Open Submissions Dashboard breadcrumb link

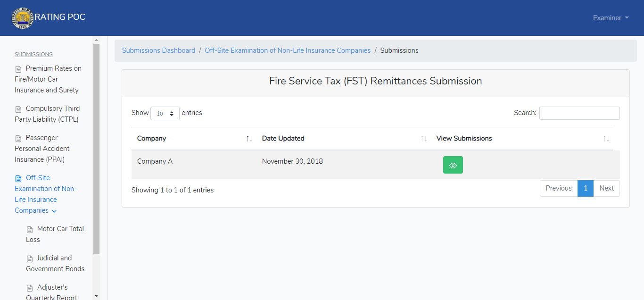coord(158,50)
